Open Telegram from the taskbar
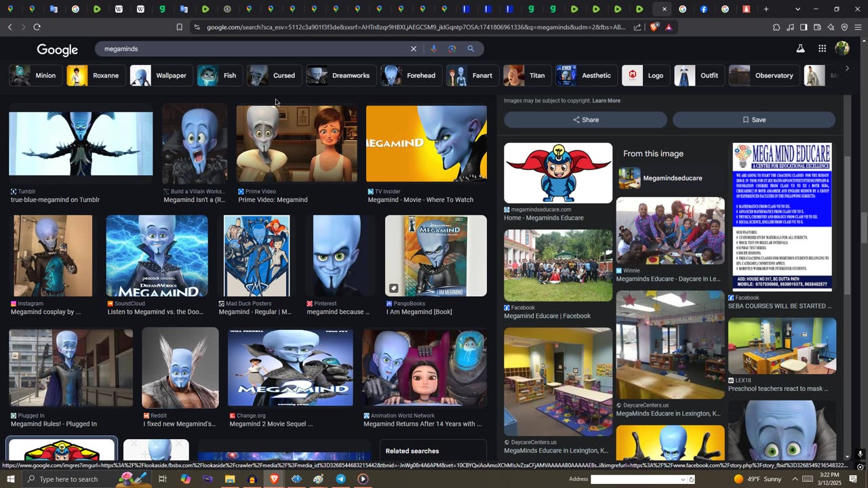The width and height of the screenshot is (868, 488). pos(340,479)
